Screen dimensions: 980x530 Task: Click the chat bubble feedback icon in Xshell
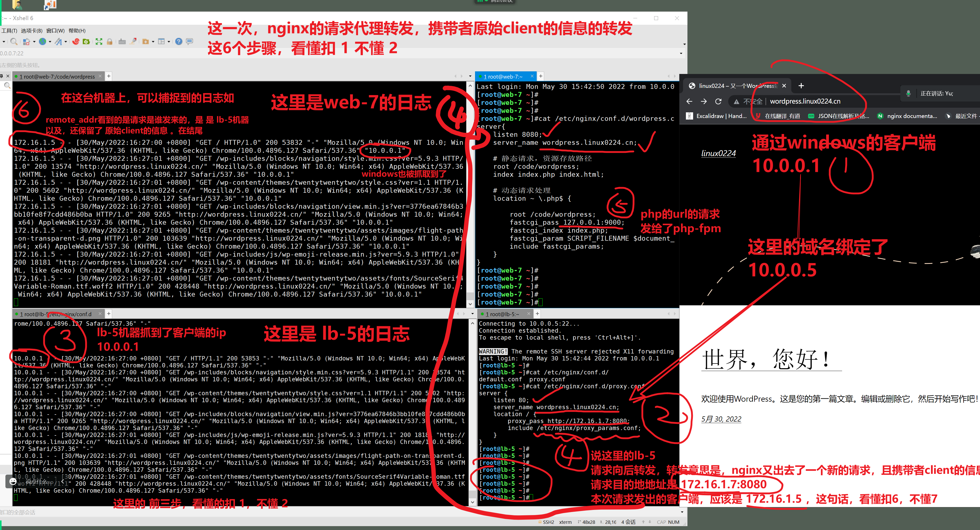tap(189, 41)
